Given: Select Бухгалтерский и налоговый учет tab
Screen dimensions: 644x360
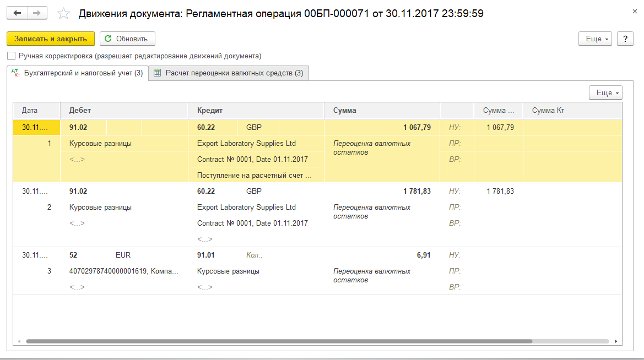Looking at the screenshot, I should [x=78, y=73].
